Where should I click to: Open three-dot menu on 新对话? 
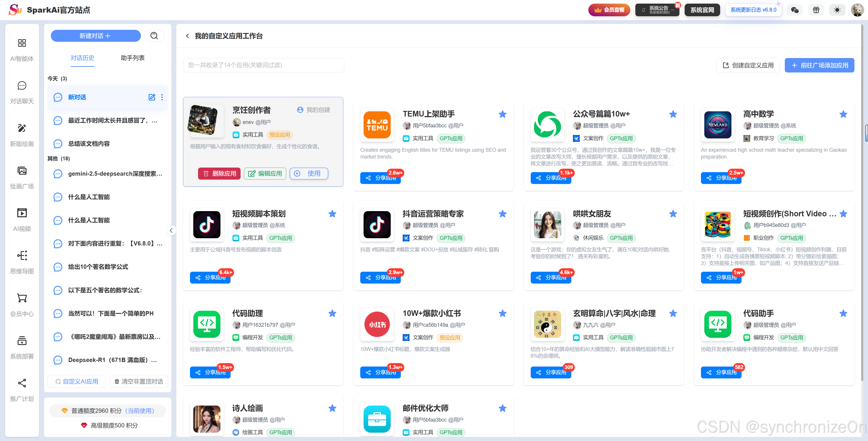coord(162,97)
